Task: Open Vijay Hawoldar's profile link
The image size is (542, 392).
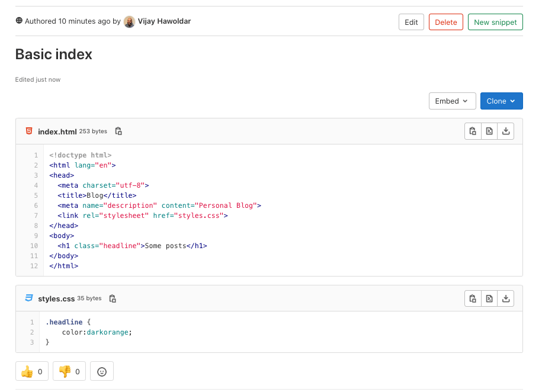Action: [x=164, y=21]
